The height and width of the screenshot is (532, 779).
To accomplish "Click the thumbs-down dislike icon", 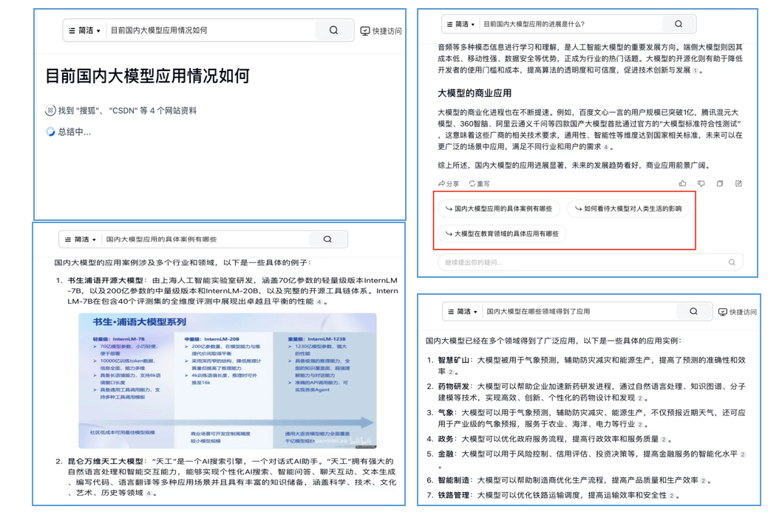I will pyautogui.click(x=701, y=183).
